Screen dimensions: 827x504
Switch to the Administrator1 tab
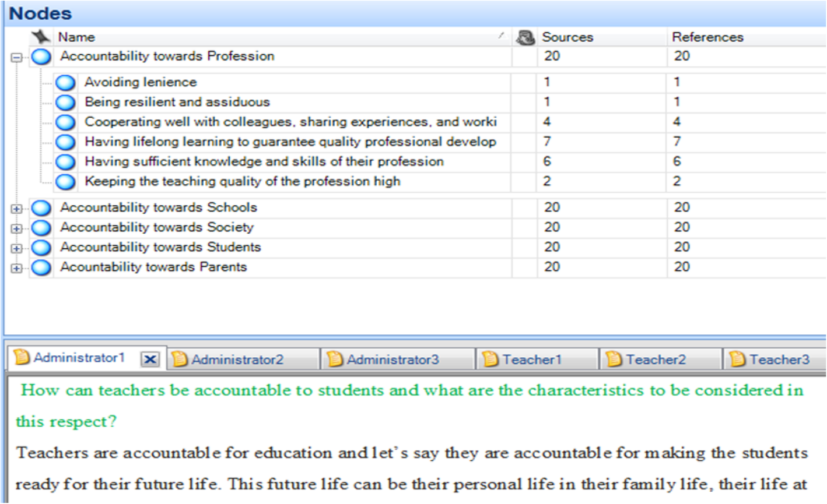[x=79, y=358]
